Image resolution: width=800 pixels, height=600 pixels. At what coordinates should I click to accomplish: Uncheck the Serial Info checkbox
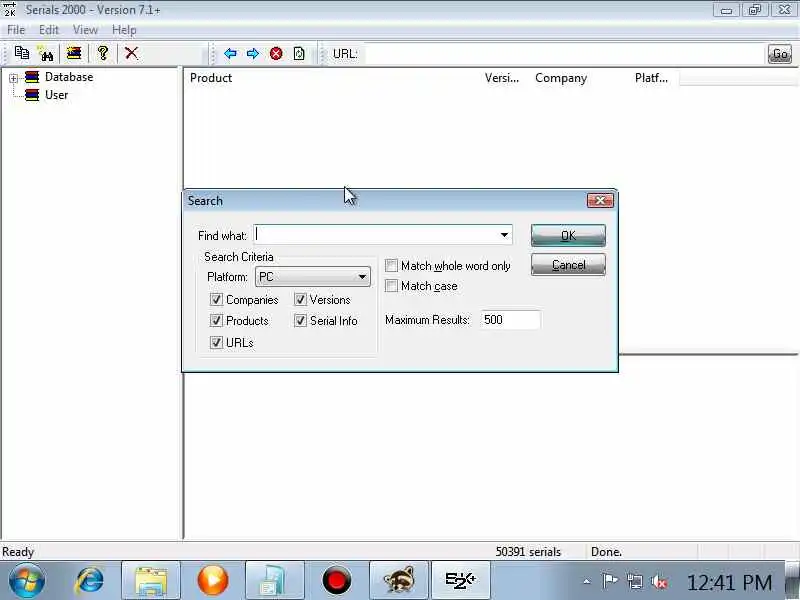[x=300, y=320]
